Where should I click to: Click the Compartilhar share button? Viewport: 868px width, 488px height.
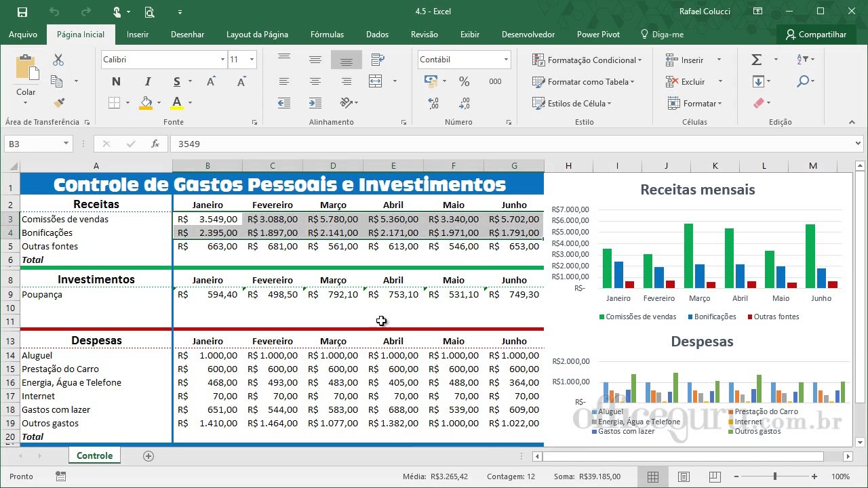(x=816, y=35)
